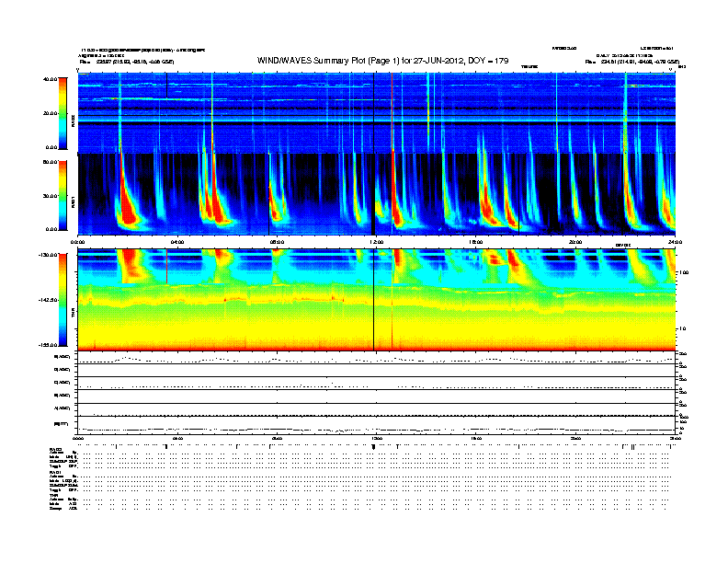Click the WIND/WAVES Summary Plot title text

point(382,61)
